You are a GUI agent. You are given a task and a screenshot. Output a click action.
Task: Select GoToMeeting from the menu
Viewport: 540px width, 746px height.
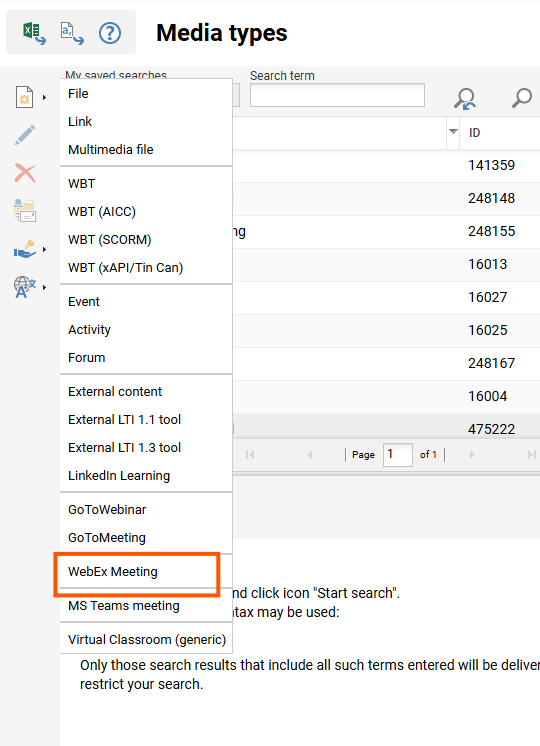pos(146,538)
